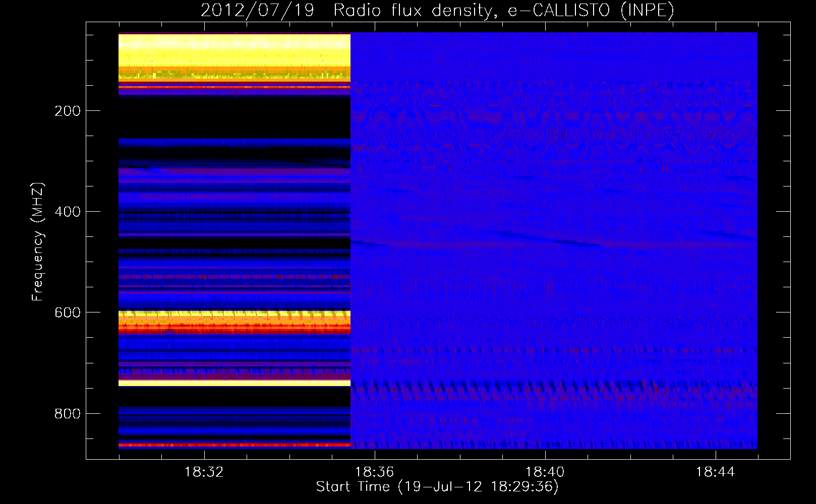
Task: Click the 18:40 time tick label
Action: coord(545,472)
